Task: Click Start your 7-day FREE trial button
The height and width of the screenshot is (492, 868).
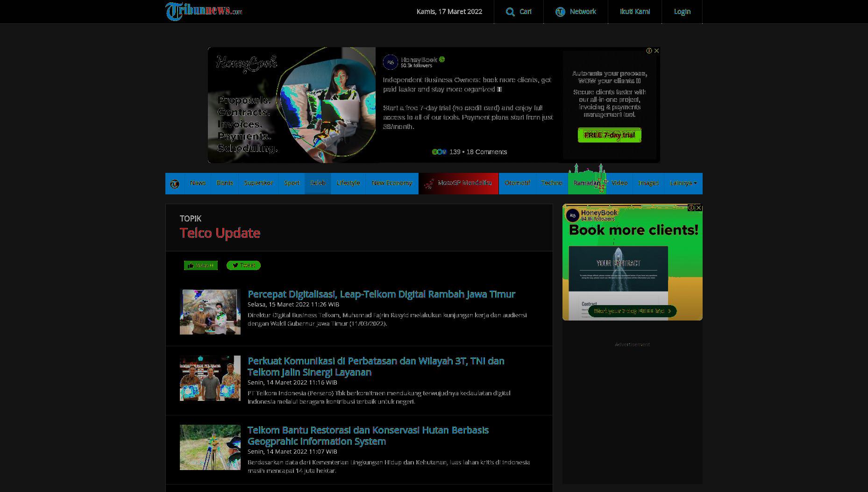Action: click(632, 311)
